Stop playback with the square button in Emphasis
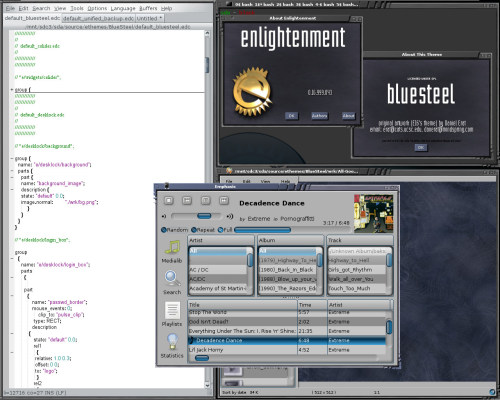Image resolution: width=500 pixels, height=400 pixels. pos(169,200)
